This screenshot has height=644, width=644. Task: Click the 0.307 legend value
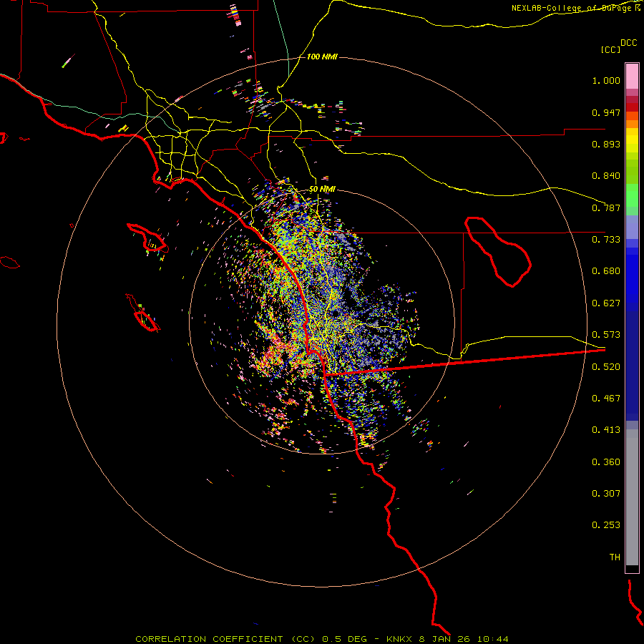606,494
